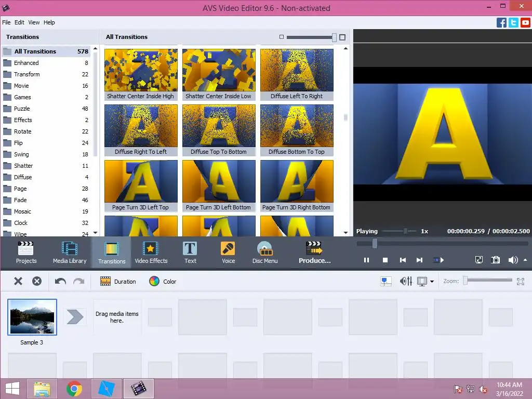Click the circled X delete-all icon
The height and width of the screenshot is (399, 532).
point(37,281)
